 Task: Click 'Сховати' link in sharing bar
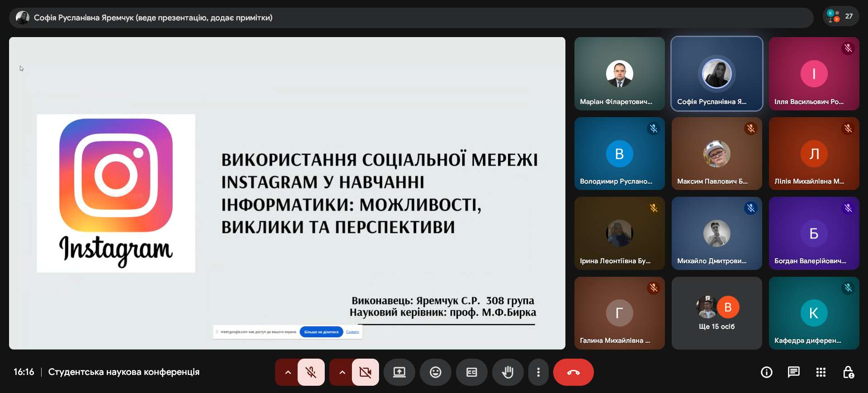[x=352, y=332]
